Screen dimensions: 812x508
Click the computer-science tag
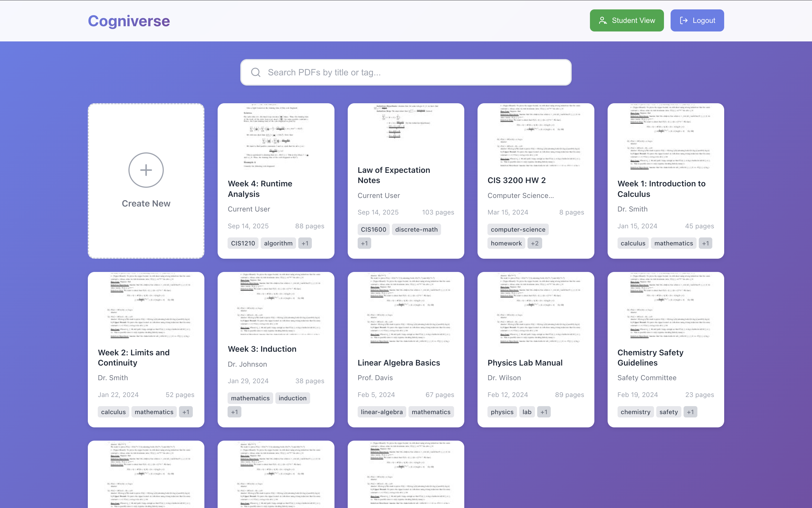518,229
